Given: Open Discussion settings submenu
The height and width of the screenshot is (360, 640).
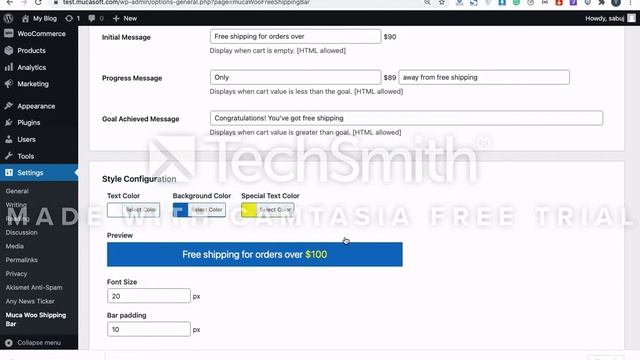Looking at the screenshot, I should (x=22, y=232).
